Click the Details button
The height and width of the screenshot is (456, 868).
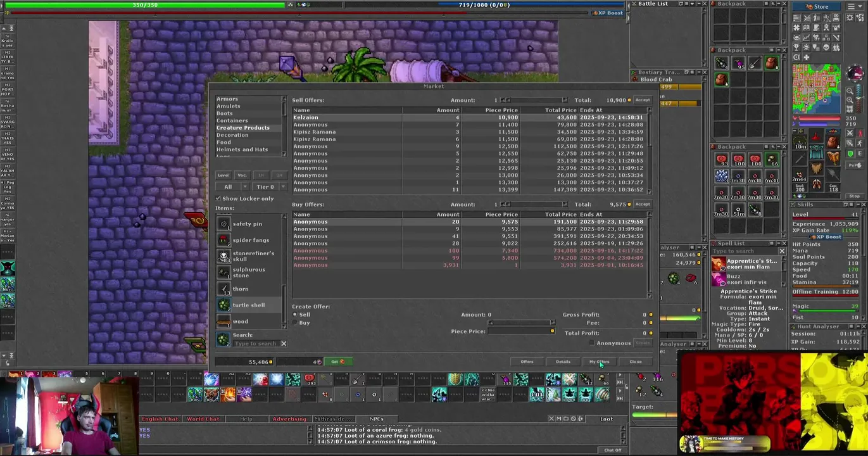pos(563,362)
